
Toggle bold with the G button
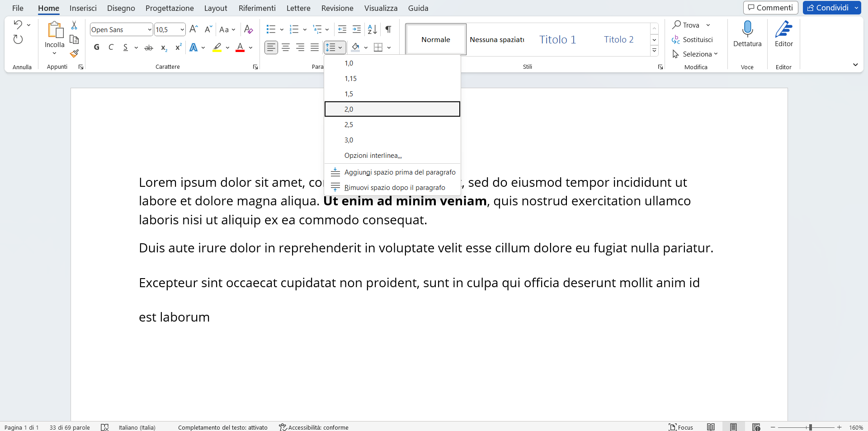[x=96, y=47]
